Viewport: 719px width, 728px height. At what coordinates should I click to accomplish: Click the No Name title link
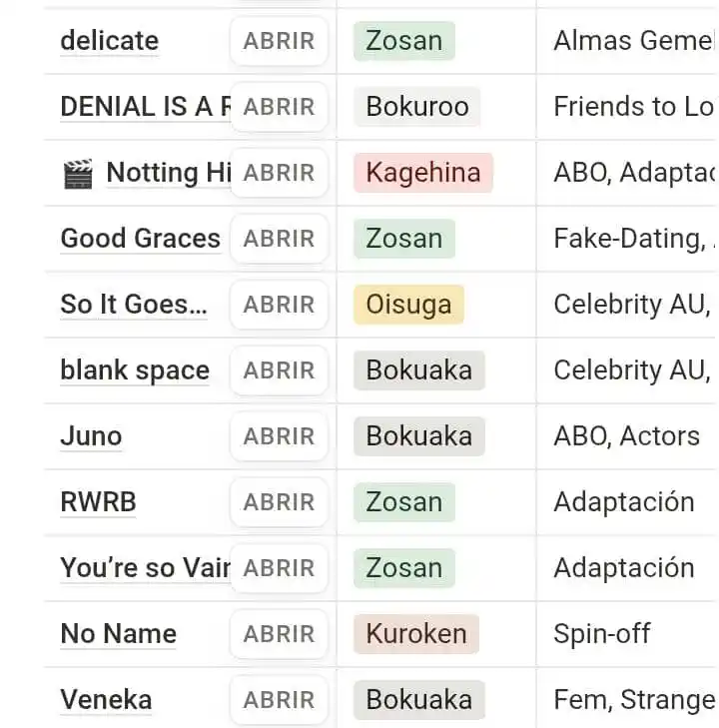coord(119,634)
